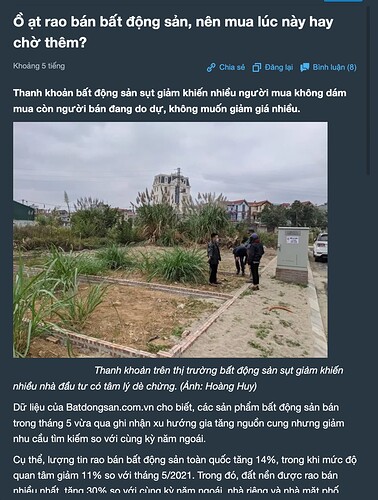This screenshot has width=378, height=500.
Task: Click the italic photo caption text
Action: pos(178,378)
